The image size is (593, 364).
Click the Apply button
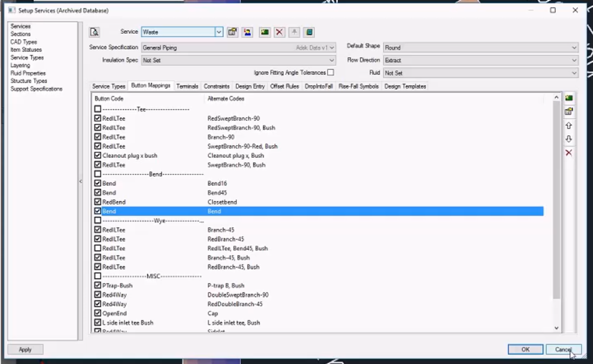25,349
